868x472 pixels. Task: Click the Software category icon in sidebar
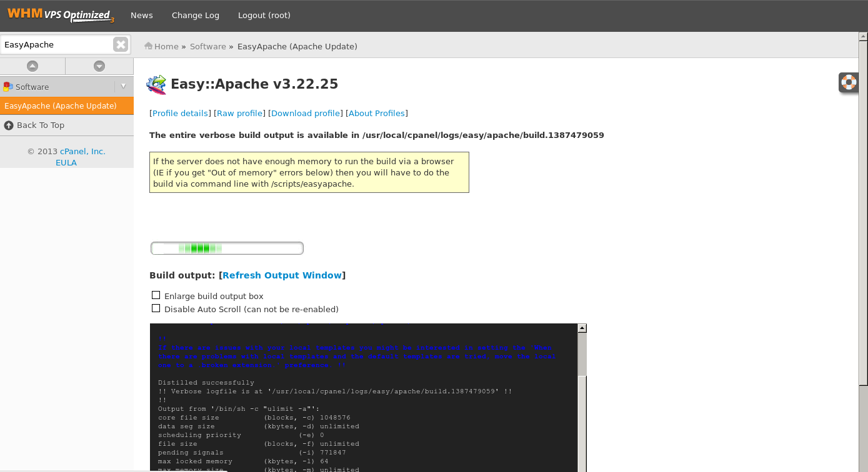[8, 87]
